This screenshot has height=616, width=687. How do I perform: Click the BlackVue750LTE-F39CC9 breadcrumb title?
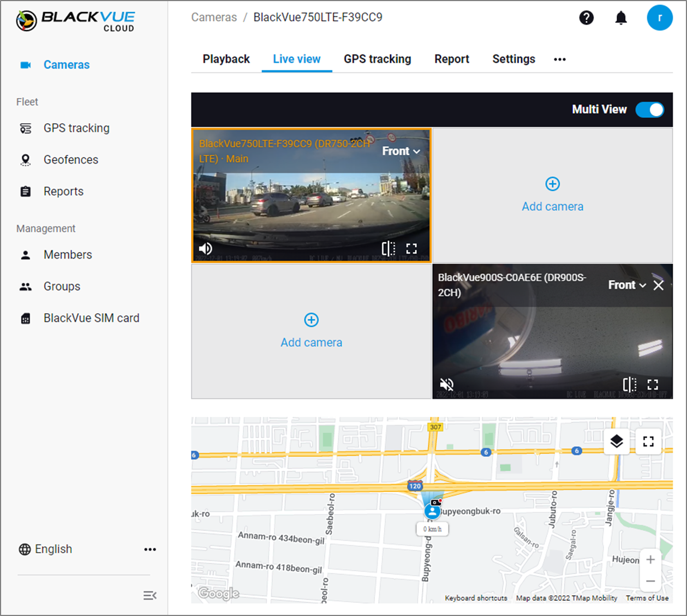[x=318, y=17]
